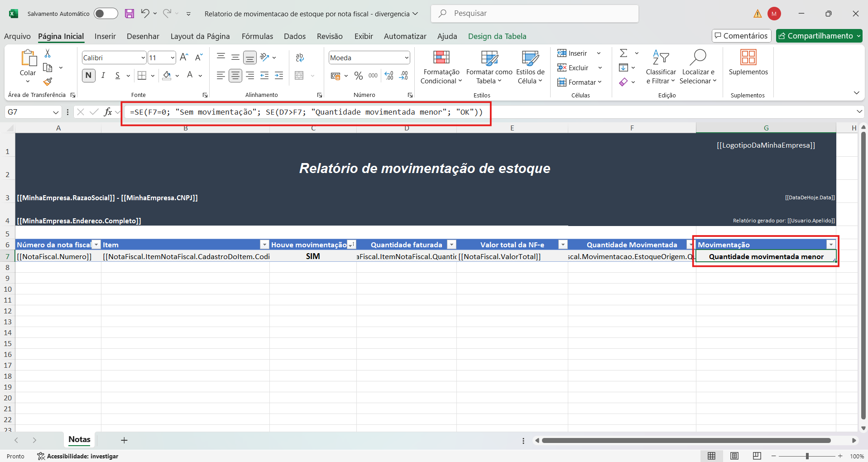Open the cell borders icon

pyautogui.click(x=142, y=76)
